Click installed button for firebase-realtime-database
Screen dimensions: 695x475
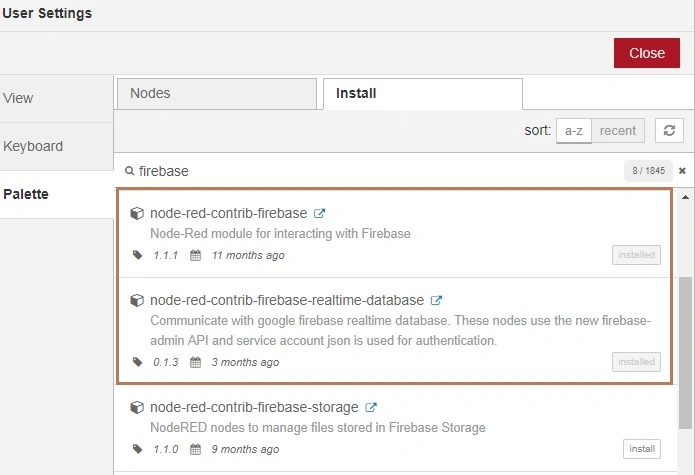tap(636, 362)
